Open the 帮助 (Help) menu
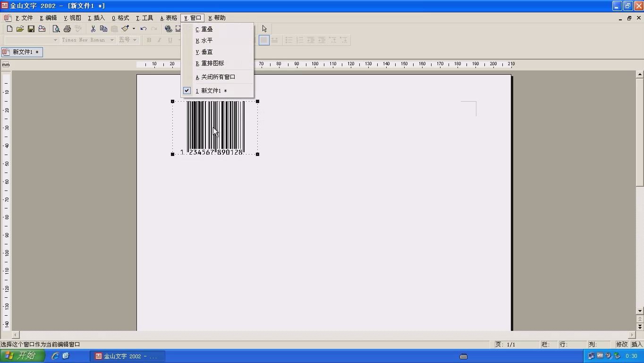The width and height of the screenshot is (644, 363). tap(217, 18)
